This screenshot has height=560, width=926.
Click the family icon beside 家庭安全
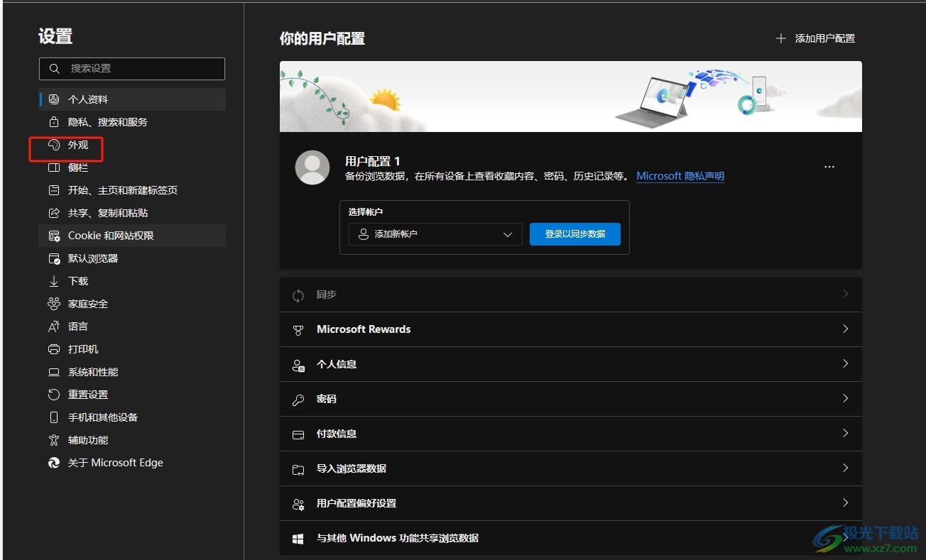coord(54,304)
